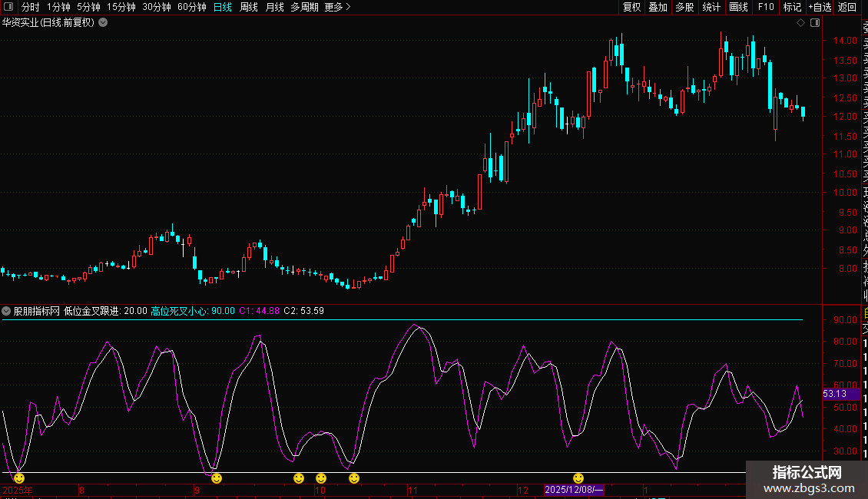
Task: Click the 2025/12/08 date marker on timeline
Action: 575,490
